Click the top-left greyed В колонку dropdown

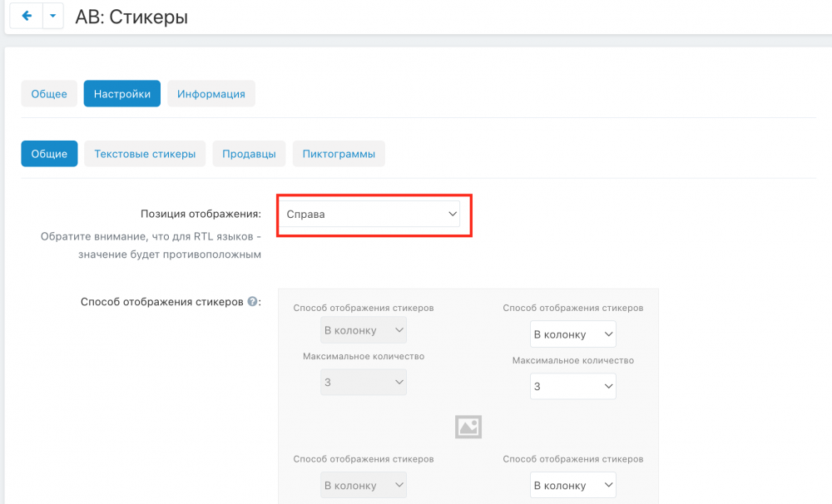(364, 330)
